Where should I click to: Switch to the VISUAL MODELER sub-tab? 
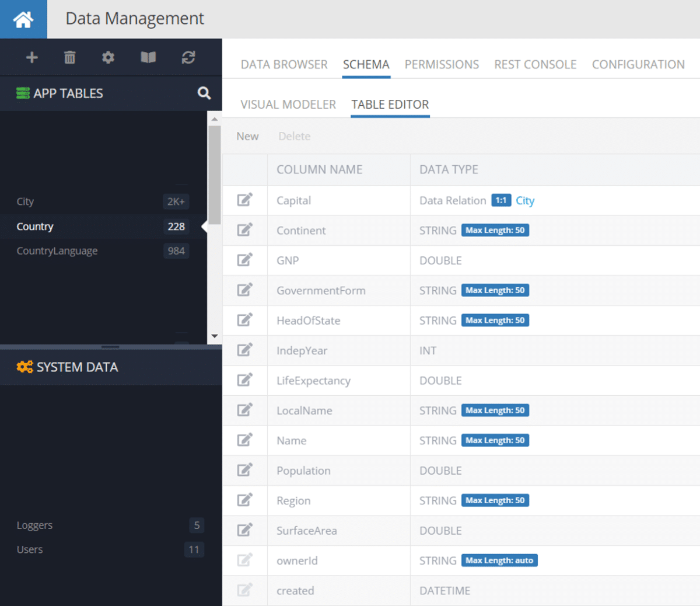(288, 104)
